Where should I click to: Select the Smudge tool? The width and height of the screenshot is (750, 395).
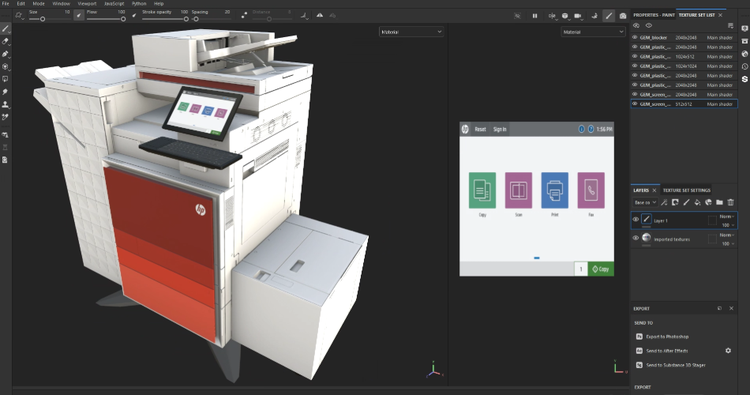5,91
